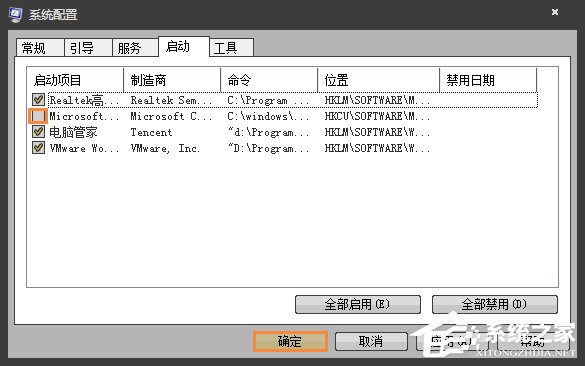The image size is (585, 366).
Task: Select the Microsoft... item name
Action: point(84,116)
